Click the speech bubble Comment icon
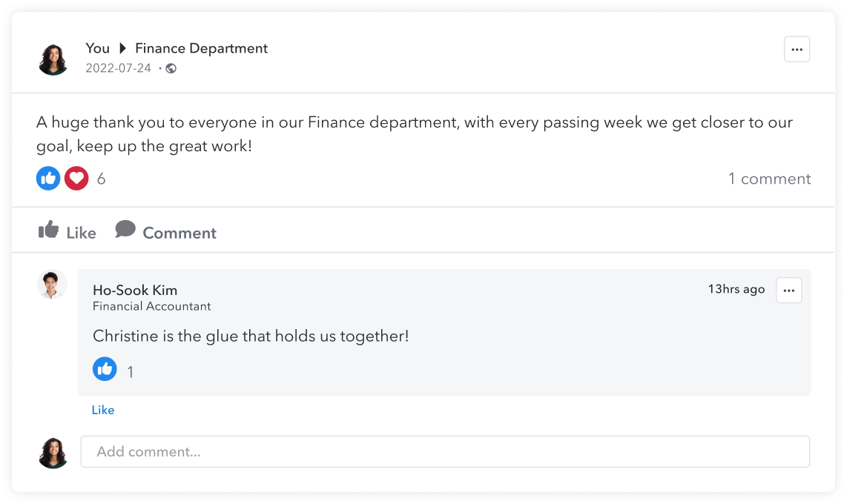The width and height of the screenshot is (847, 504). pyautogui.click(x=125, y=230)
